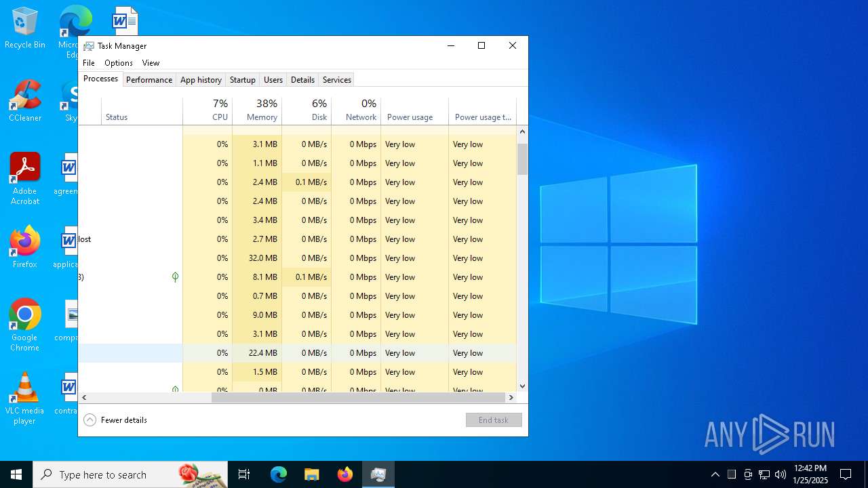
Task: Select the row with 9.0 MB memory
Action: click(x=297, y=315)
